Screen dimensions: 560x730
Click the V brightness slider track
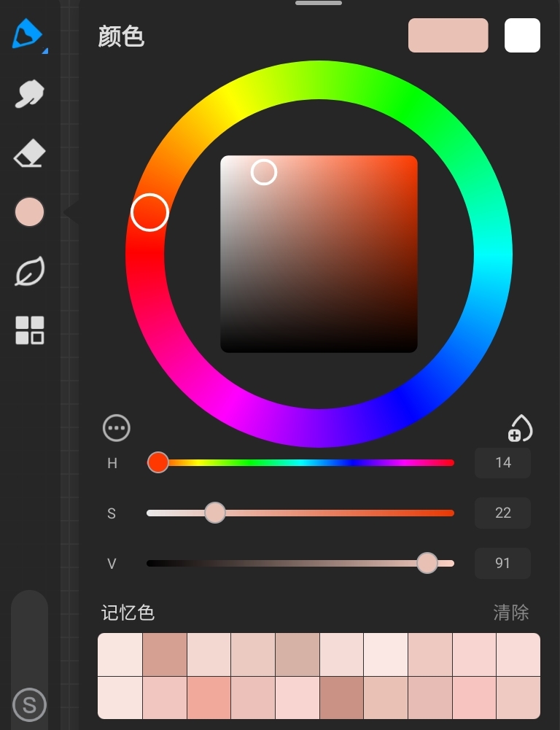[292, 563]
